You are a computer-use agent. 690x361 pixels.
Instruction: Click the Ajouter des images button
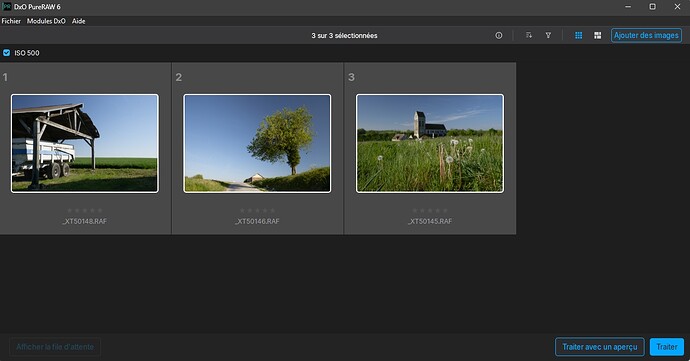pyautogui.click(x=646, y=35)
